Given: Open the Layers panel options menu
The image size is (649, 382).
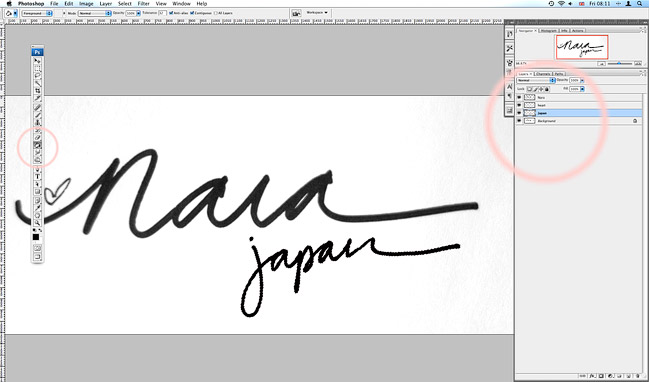Looking at the screenshot, I should 643,75.
